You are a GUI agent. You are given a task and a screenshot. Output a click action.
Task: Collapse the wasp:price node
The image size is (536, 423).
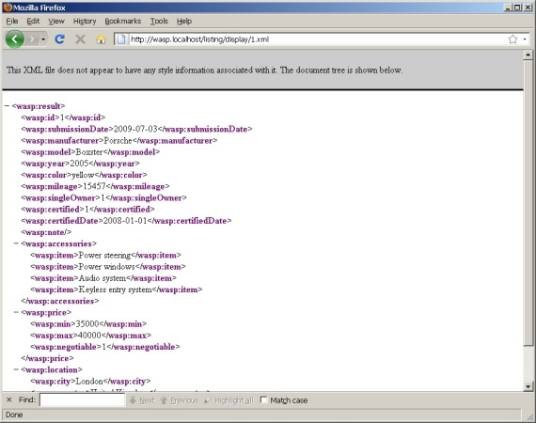coord(16,312)
